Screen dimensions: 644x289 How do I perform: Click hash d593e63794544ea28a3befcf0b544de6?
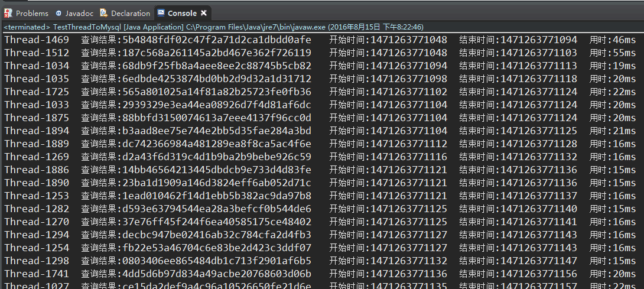coord(217,209)
